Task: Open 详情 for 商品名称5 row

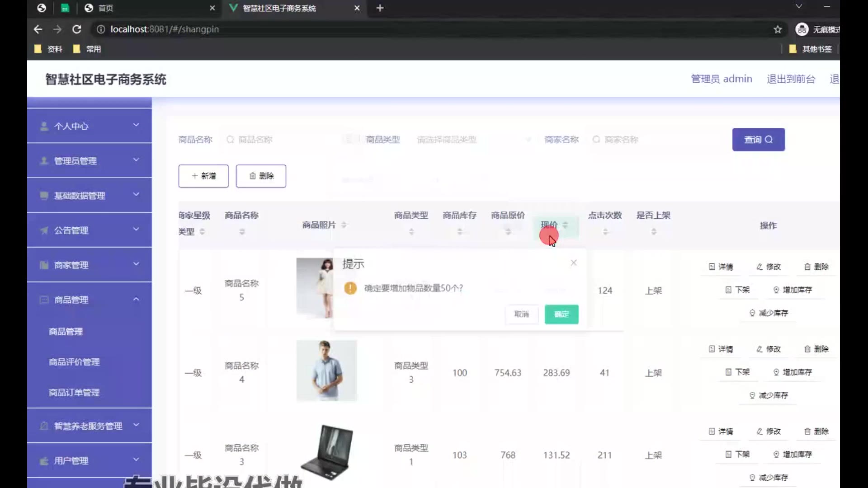Action: [721, 267]
